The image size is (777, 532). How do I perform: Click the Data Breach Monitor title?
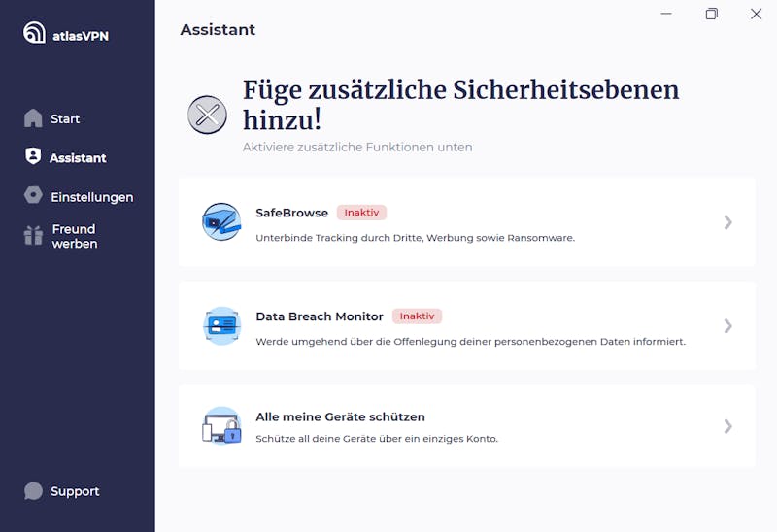[x=320, y=316]
